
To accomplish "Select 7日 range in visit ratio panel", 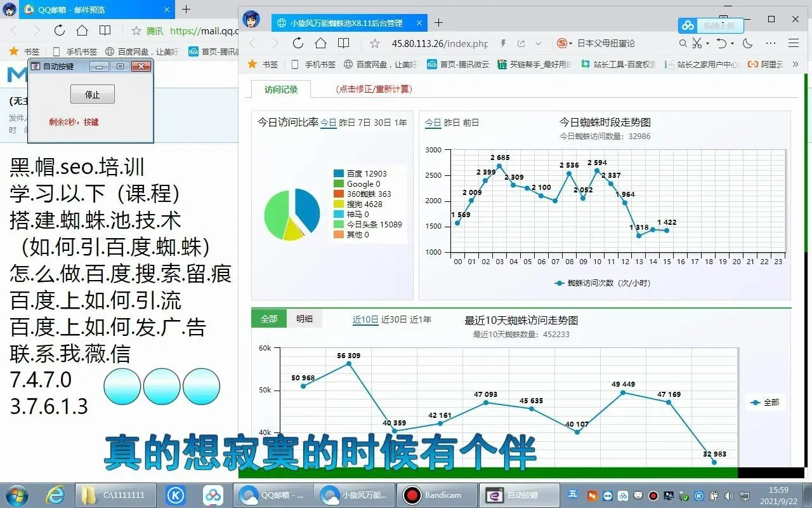I will point(364,123).
